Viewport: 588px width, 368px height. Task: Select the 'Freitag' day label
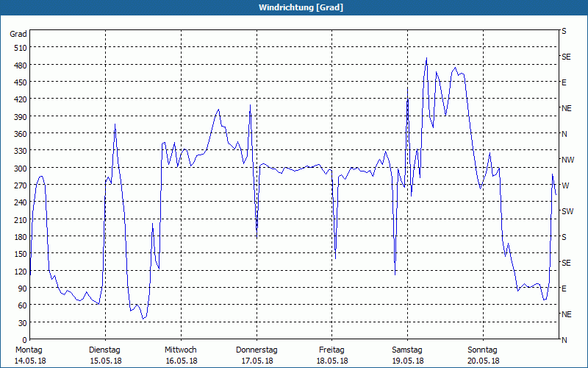tap(331, 350)
